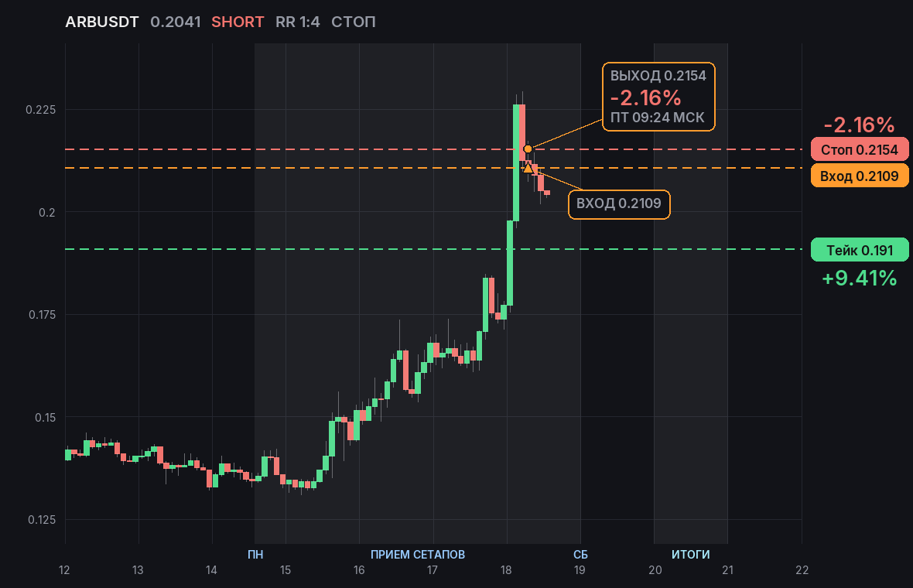Click the SHORT direction label
913x588 pixels.
[238, 22]
